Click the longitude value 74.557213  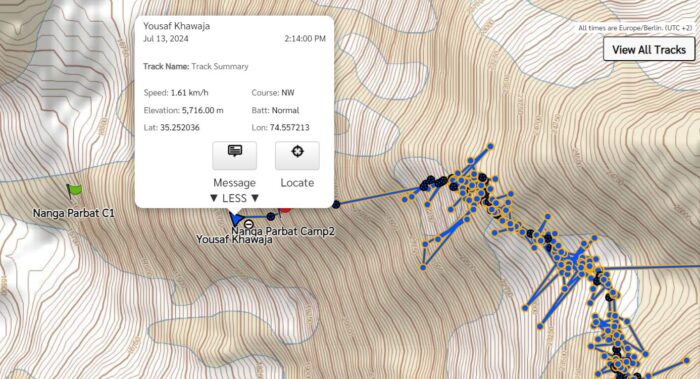click(289, 128)
